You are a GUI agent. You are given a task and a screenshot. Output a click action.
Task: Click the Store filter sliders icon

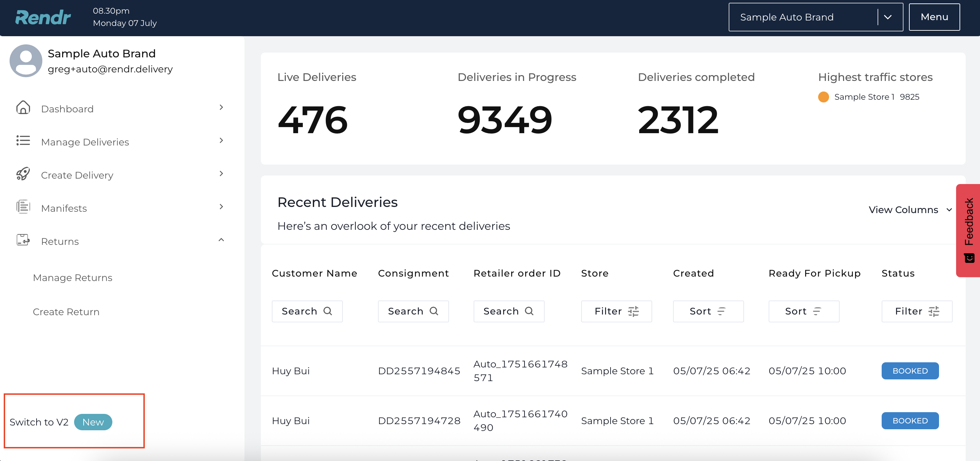coord(633,311)
